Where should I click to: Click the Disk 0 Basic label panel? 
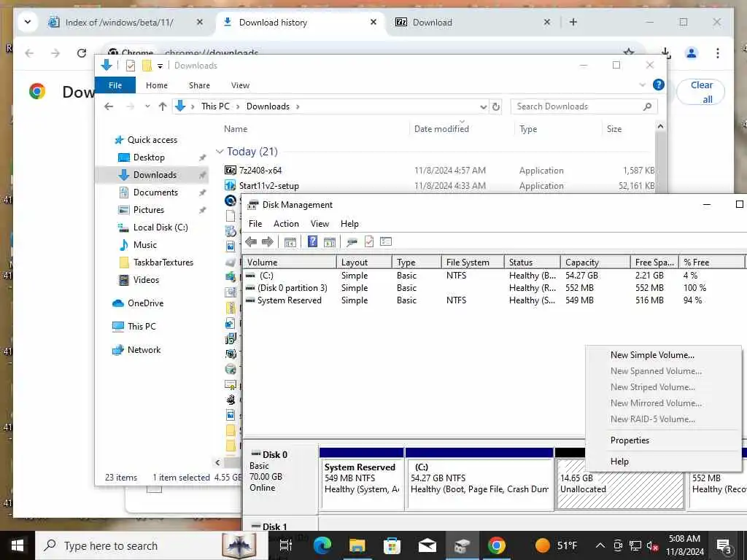click(x=280, y=478)
